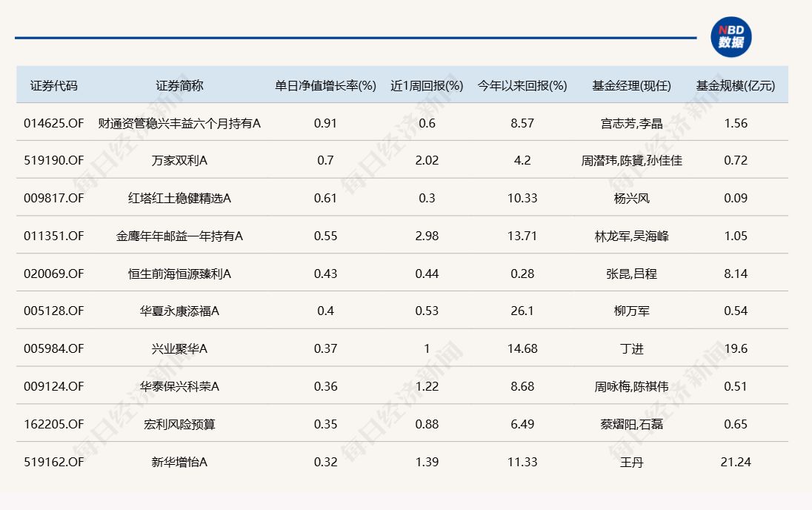The height and width of the screenshot is (510, 812).
Task: Click the 基金规模(亿元) column header
Action: pos(736,85)
